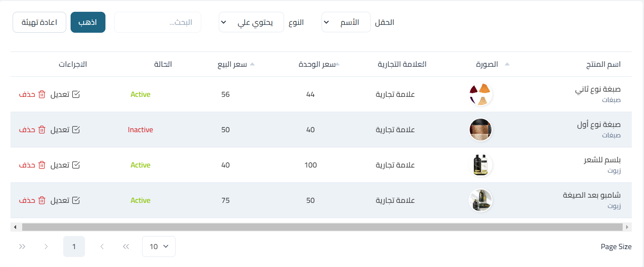Open page size dropdown showing 10
This screenshot has height=267, width=644.
click(x=159, y=246)
